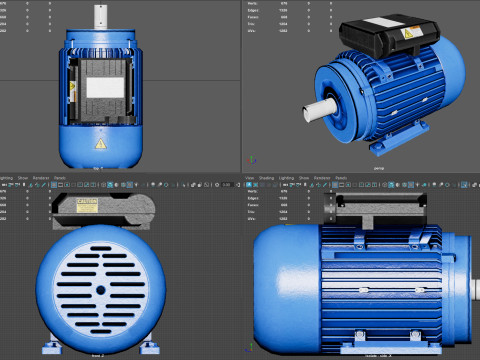This screenshot has height=360, width=480.
Task: Click the 'persp' camera label in perspective viewport
Action: coord(379,168)
